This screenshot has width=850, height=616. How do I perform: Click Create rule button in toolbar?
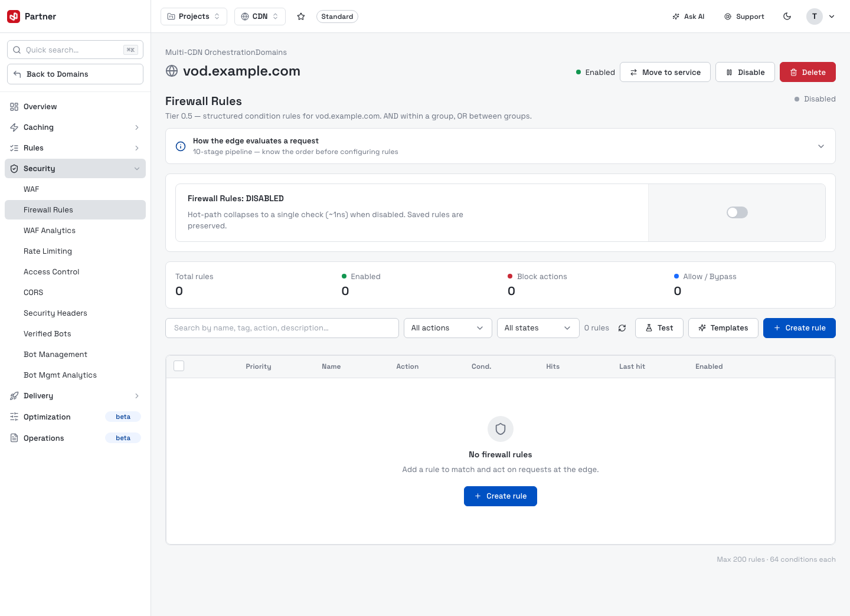pos(799,328)
